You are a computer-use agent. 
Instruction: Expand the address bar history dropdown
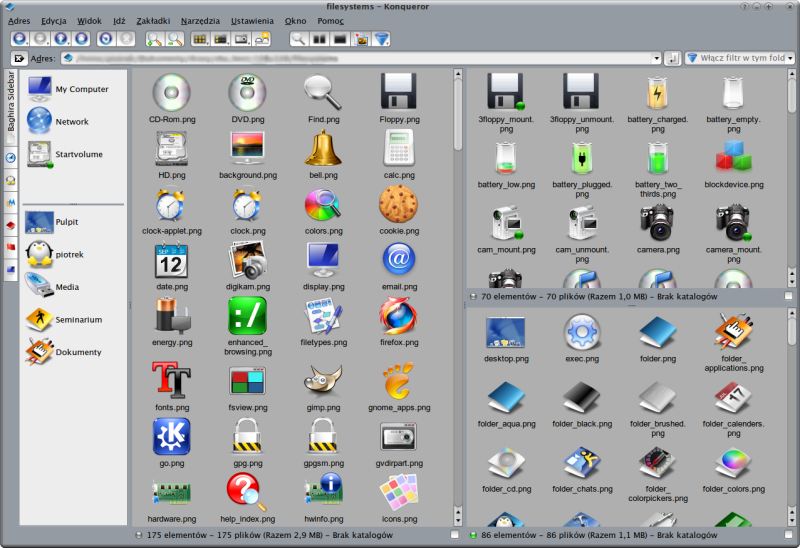tap(656, 58)
